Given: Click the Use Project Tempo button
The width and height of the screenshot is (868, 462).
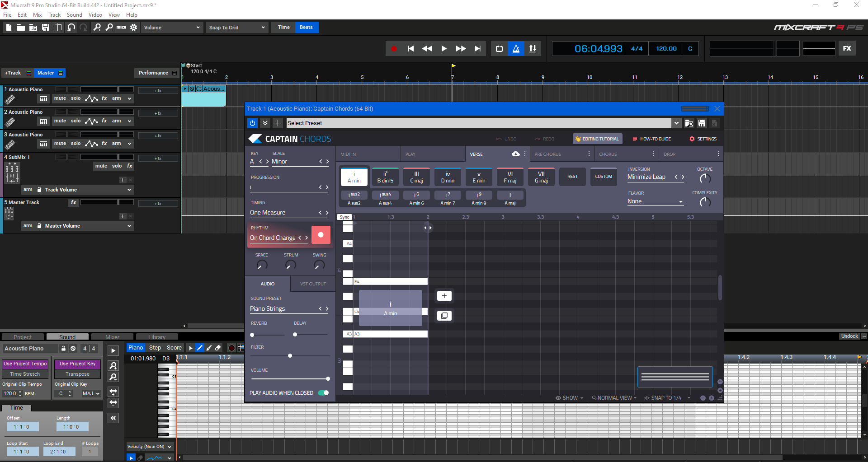Looking at the screenshot, I should (x=25, y=364).
